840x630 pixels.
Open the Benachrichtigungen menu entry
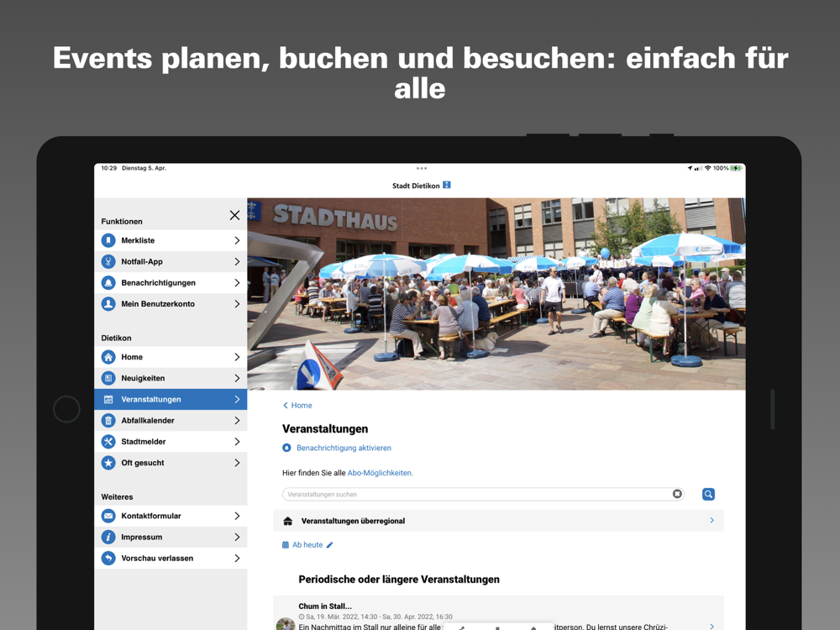171,283
